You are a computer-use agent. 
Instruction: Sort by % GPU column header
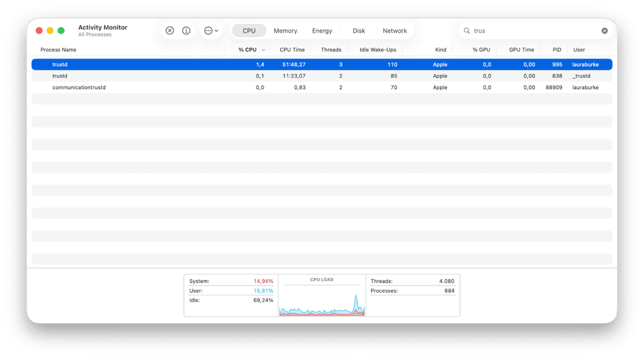click(x=481, y=50)
